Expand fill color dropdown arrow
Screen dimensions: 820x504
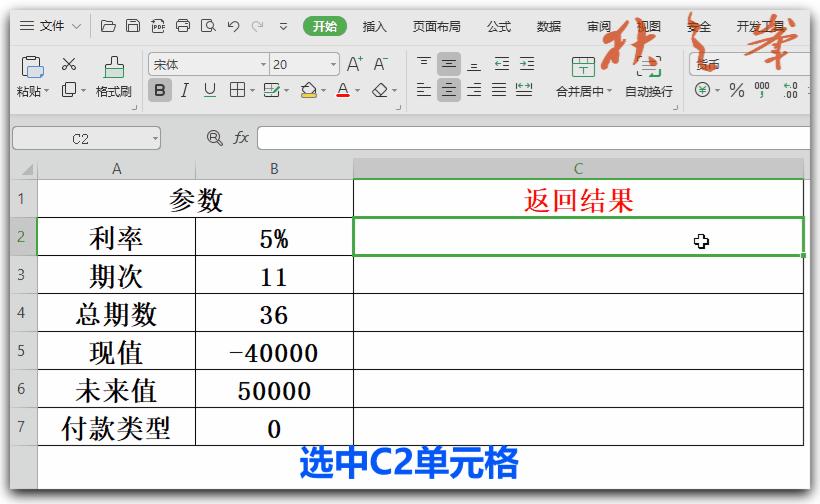click(323, 91)
